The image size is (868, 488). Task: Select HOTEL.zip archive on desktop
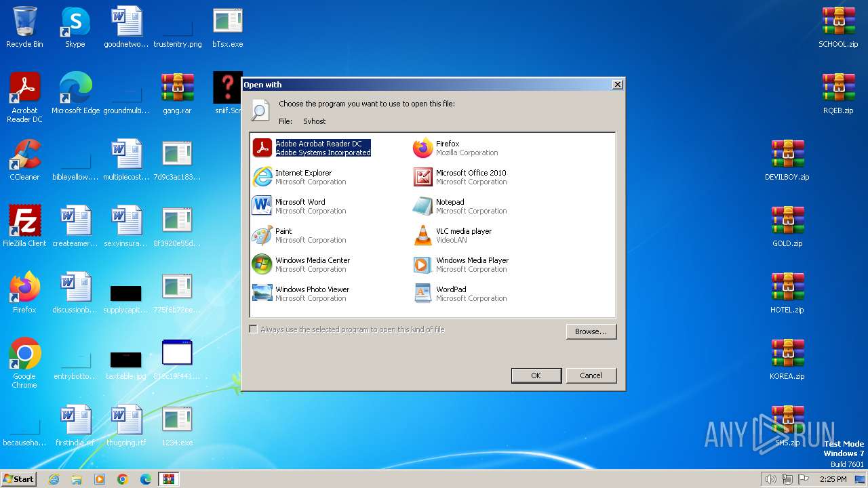(x=787, y=293)
